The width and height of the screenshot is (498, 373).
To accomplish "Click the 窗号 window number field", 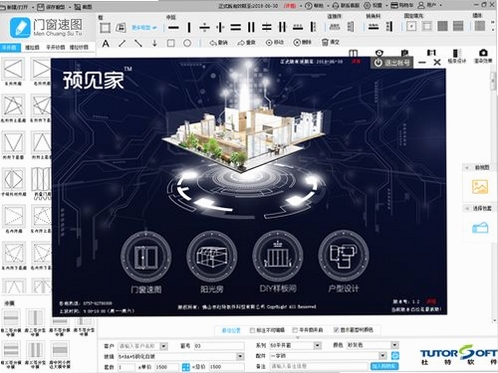I will [219, 346].
